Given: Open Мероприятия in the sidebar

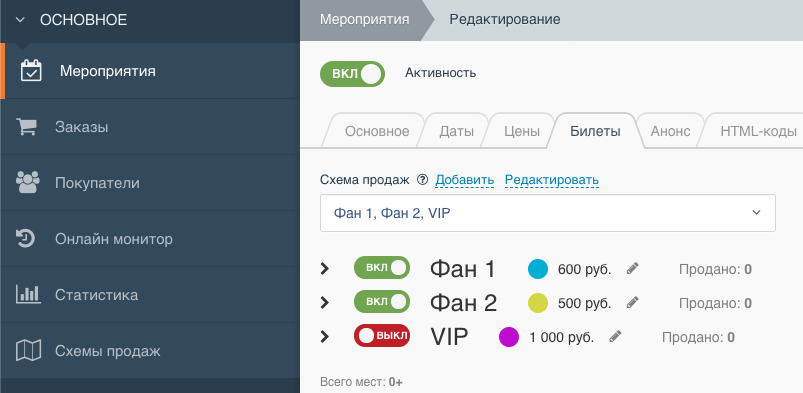Looking at the screenshot, I should tap(150, 71).
